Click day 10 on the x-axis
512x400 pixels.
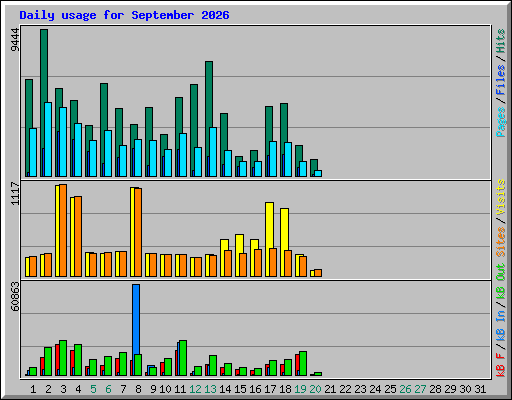(x=165, y=389)
